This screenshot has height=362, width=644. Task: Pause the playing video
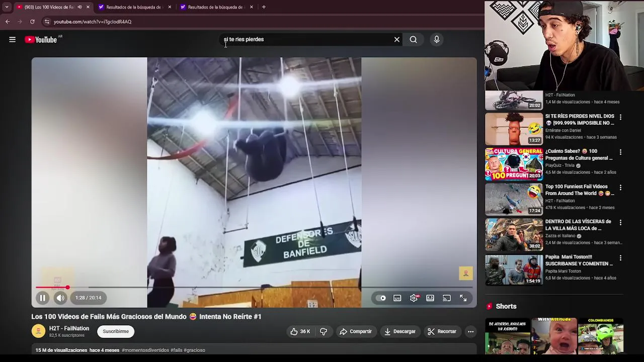tap(43, 298)
